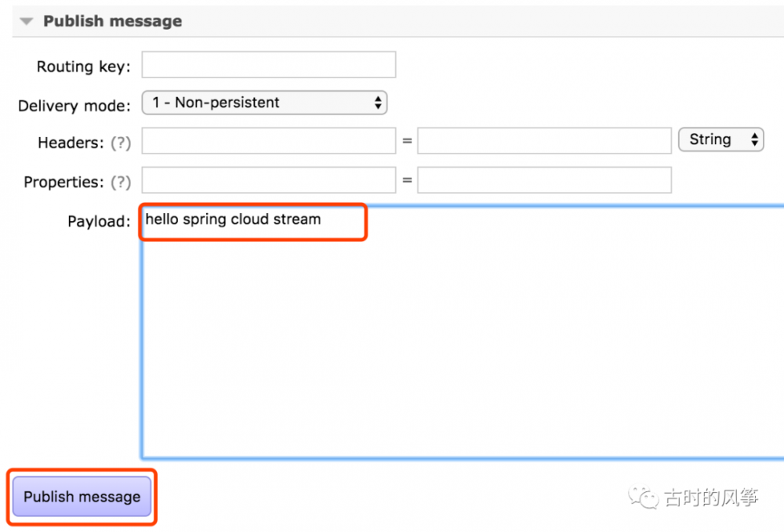Click the WeChat logo watermark icon

[x=646, y=497]
